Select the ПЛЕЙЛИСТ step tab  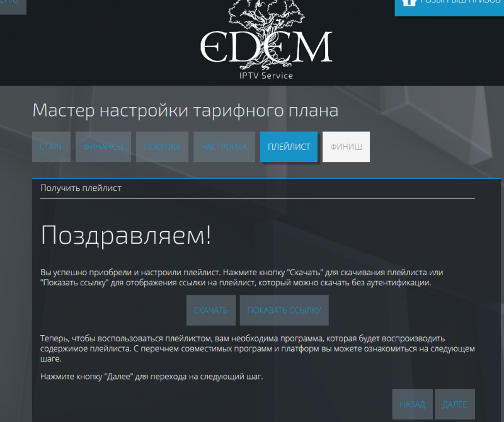(x=289, y=147)
